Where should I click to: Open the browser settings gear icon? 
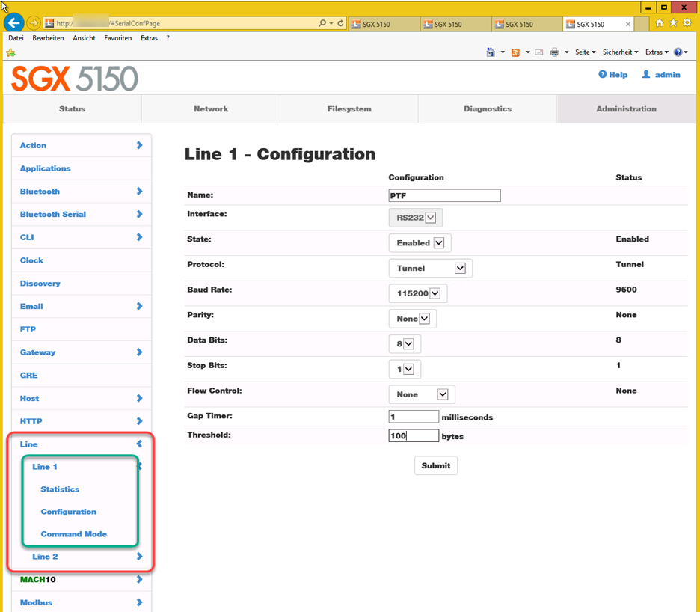(687, 22)
